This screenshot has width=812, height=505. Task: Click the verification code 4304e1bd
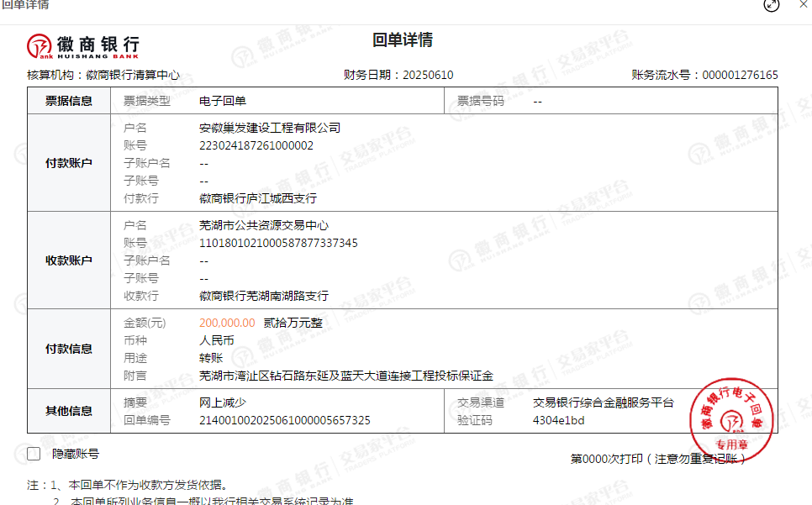coord(558,420)
